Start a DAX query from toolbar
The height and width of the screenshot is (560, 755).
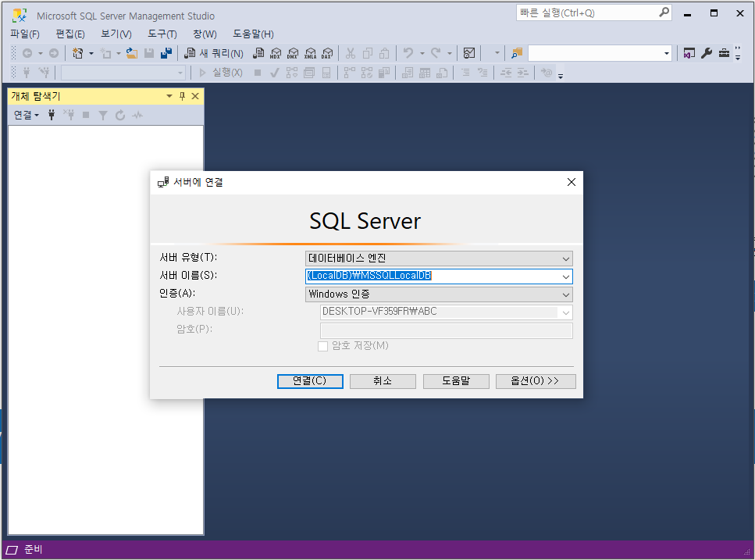click(327, 53)
